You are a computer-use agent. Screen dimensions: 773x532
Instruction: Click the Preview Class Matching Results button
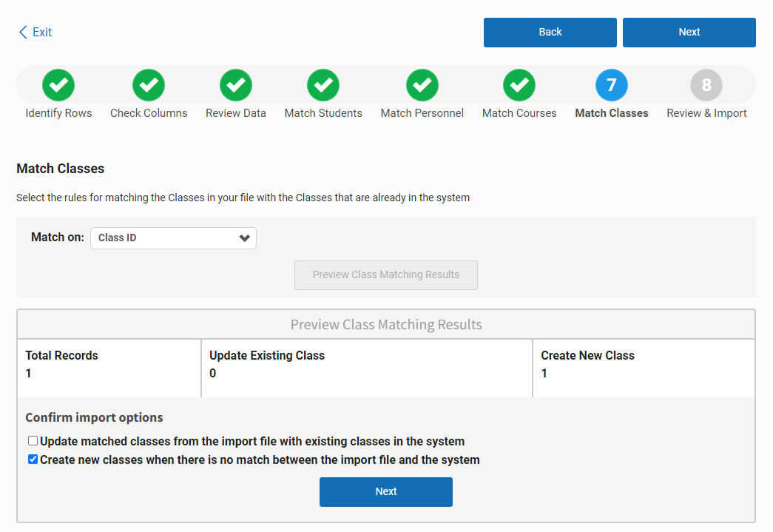(386, 275)
